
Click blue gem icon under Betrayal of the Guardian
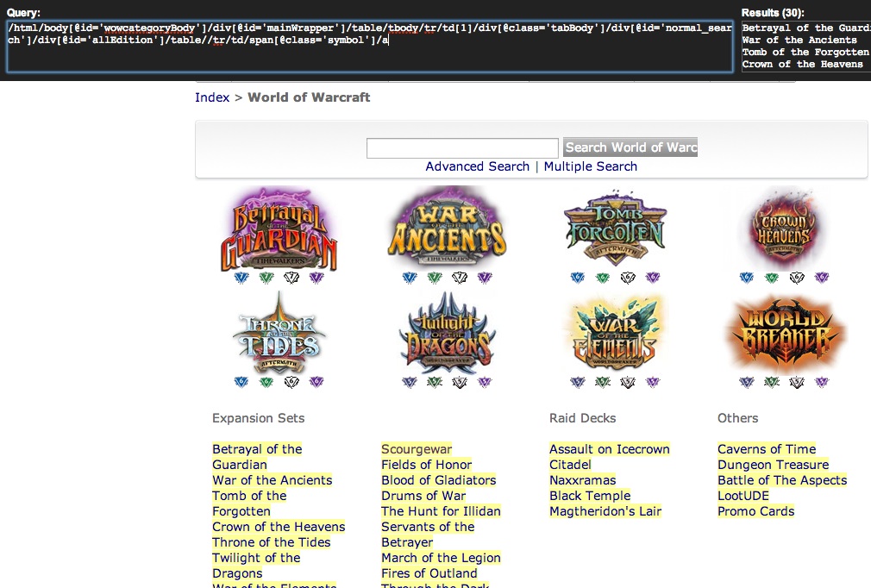(241, 278)
